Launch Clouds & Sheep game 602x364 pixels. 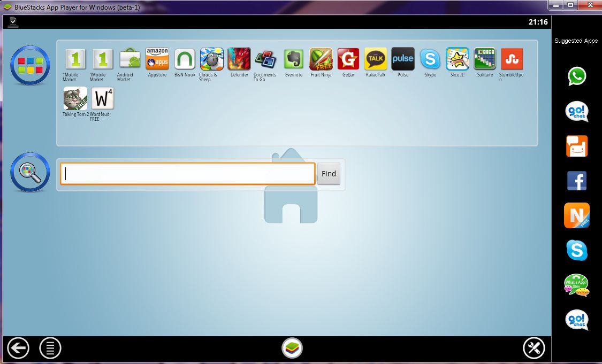[x=211, y=59]
